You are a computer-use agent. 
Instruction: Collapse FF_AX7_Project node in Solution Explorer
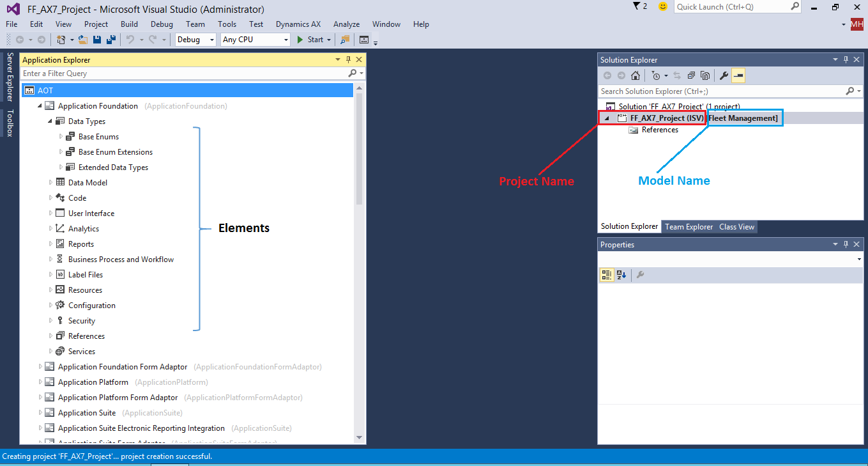[x=607, y=118]
